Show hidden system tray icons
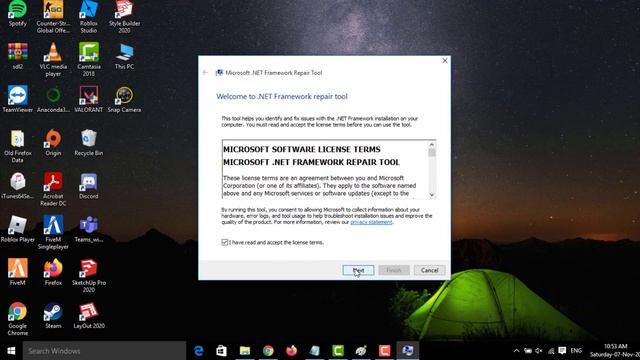The height and width of the screenshot is (360, 640). point(516,351)
